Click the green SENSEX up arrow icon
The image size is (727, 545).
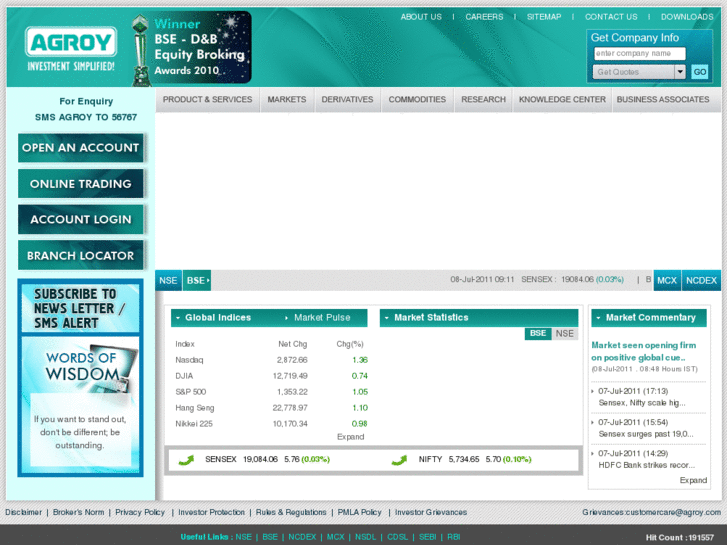(186, 460)
